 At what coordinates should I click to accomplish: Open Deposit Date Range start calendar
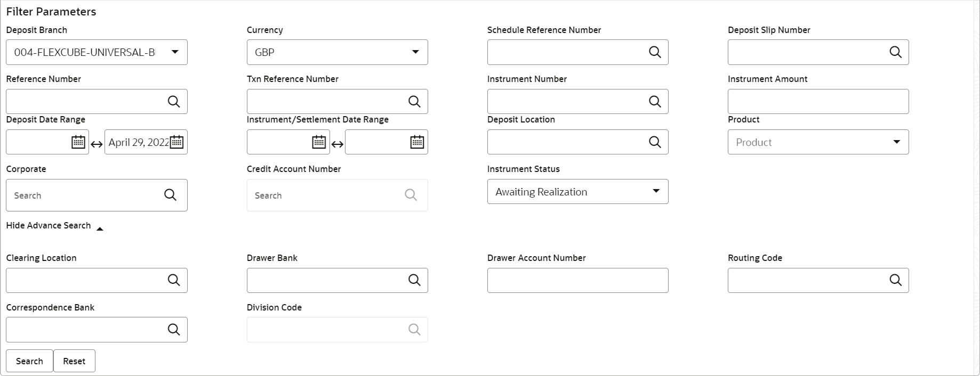[78, 142]
